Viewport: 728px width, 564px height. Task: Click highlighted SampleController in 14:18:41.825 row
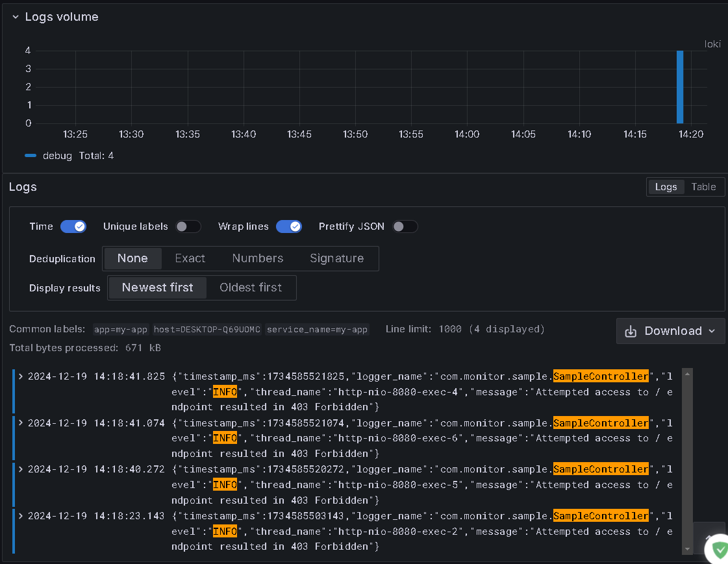(x=600, y=376)
